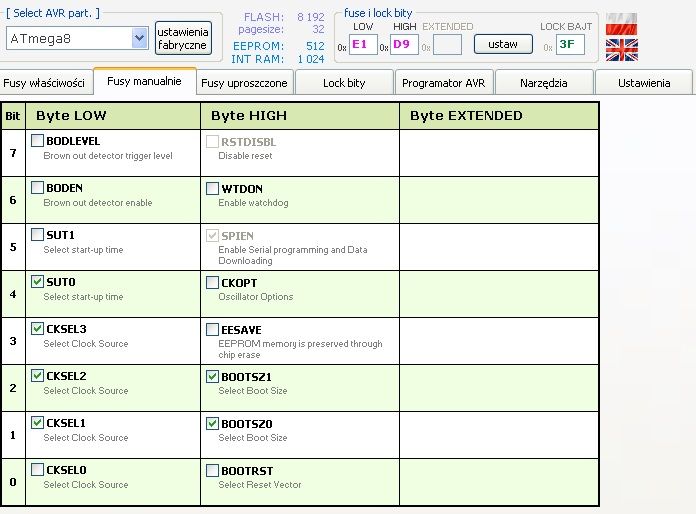The image size is (696, 514).
Task: Enable the BODLEVEL checkbox
Action: coord(37,141)
